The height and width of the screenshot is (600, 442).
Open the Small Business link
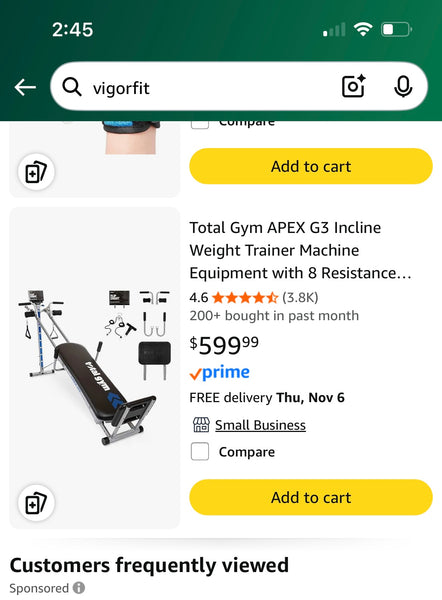point(260,425)
